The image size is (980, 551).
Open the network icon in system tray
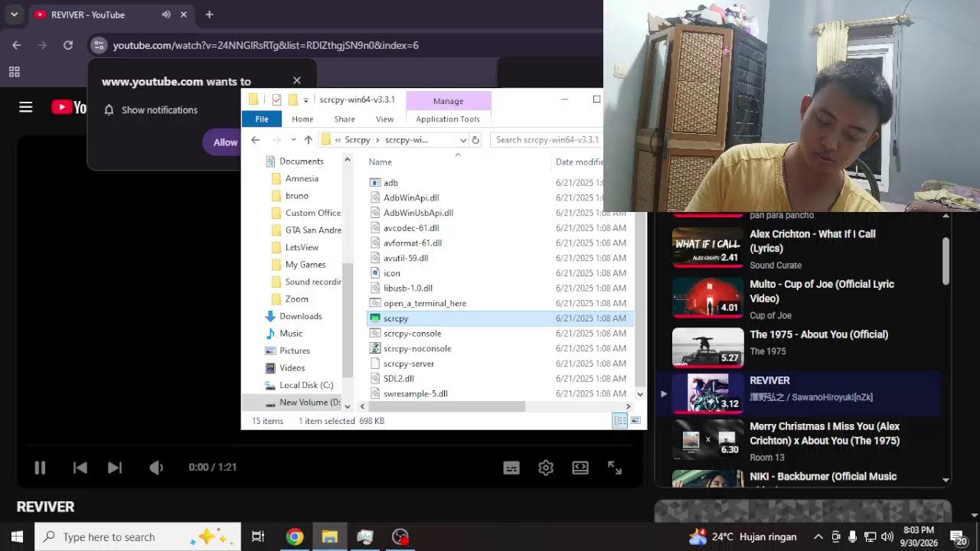tap(870, 537)
